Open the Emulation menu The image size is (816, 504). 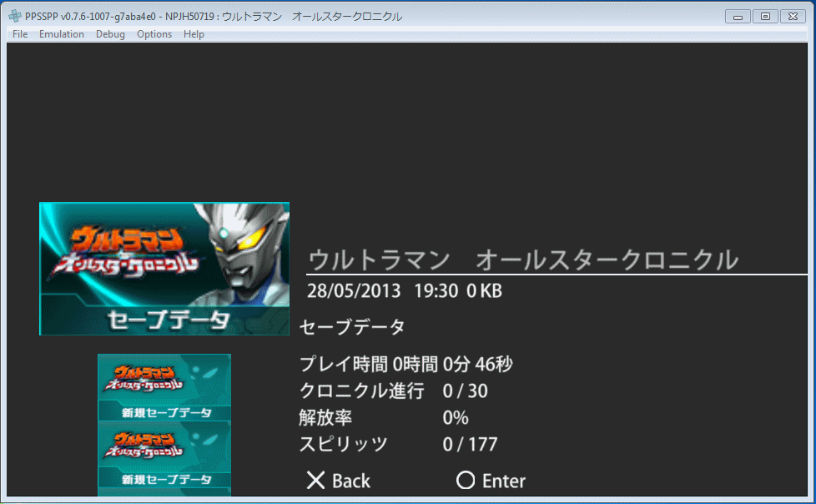tap(62, 34)
